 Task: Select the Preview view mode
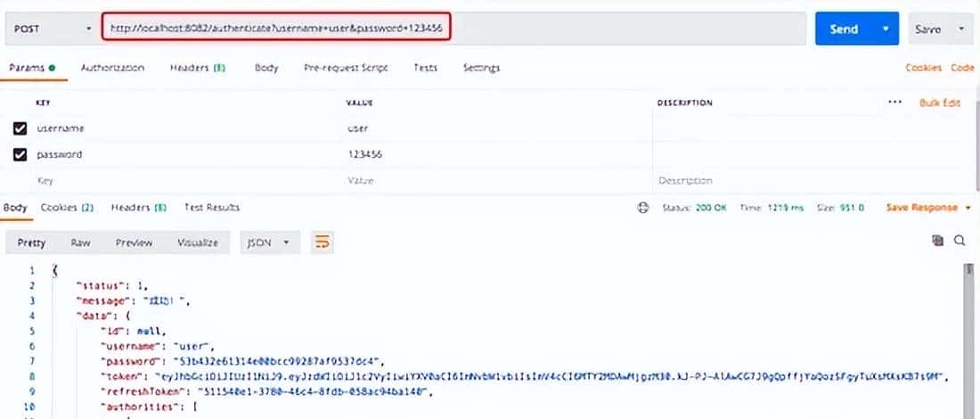click(x=134, y=242)
